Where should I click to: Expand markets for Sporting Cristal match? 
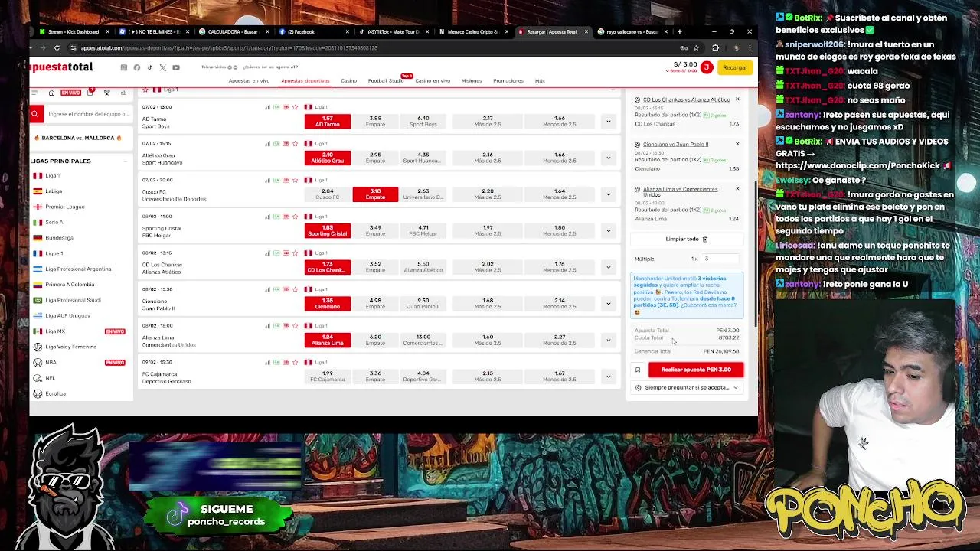pos(608,230)
